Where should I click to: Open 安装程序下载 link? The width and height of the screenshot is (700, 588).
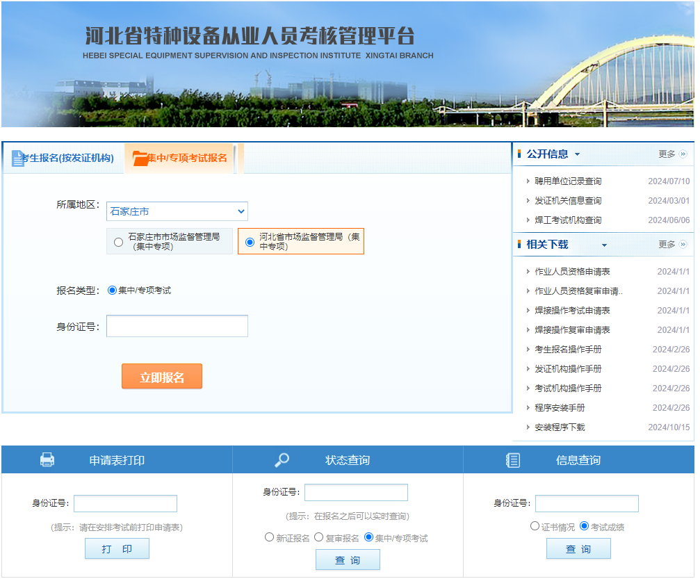[560, 427]
